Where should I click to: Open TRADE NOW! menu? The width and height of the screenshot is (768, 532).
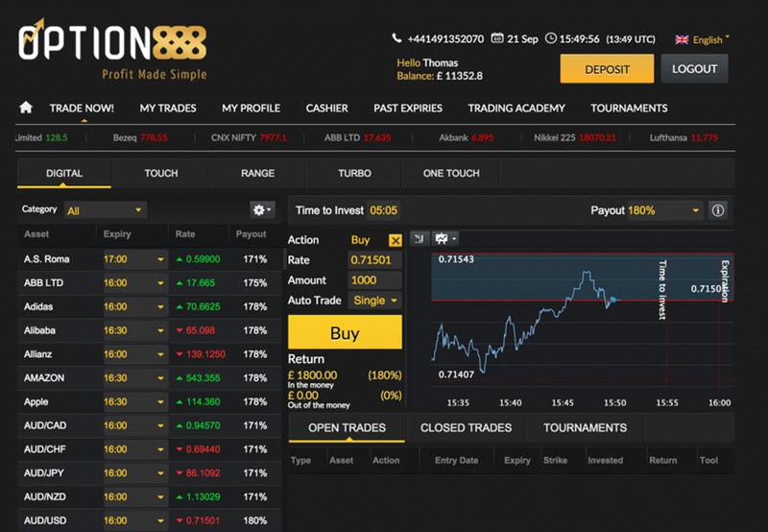tap(82, 109)
